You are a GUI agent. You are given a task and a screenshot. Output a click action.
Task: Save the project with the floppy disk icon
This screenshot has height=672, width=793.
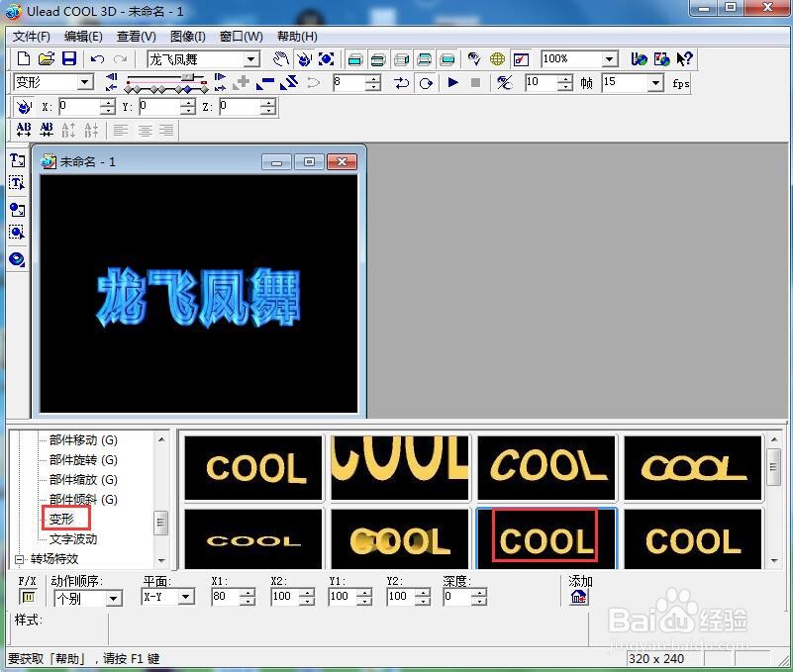(69, 59)
